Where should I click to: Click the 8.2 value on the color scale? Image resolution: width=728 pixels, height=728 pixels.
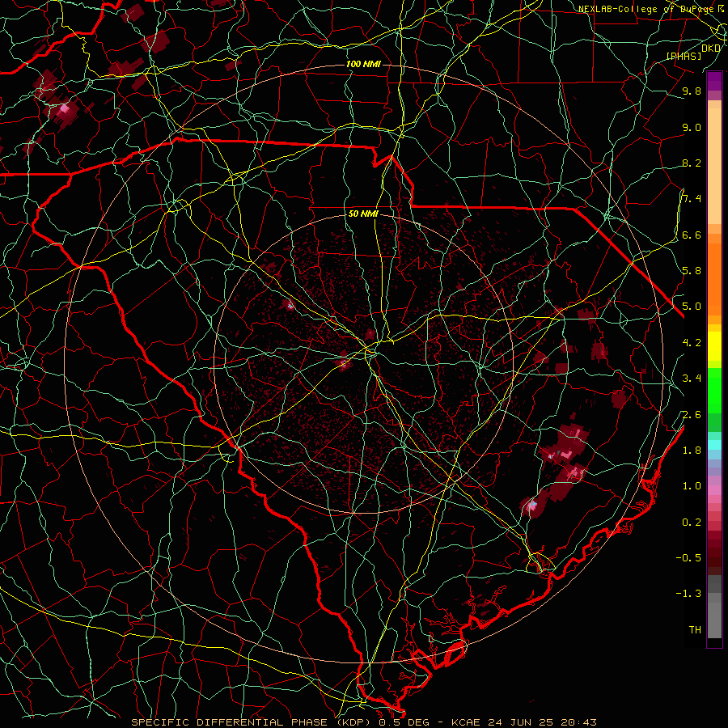coord(692,163)
